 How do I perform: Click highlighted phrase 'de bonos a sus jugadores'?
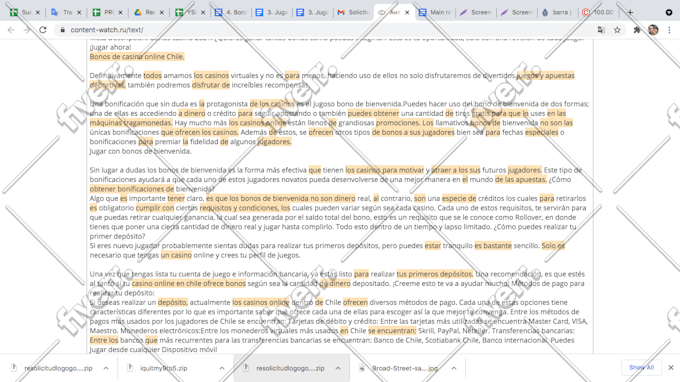tap(413, 132)
